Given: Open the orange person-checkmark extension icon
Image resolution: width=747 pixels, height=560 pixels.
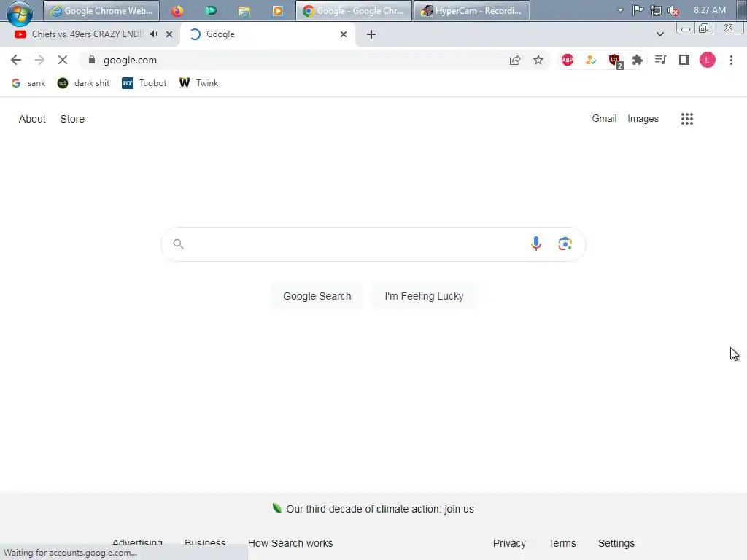Looking at the screenshot, I should click(591, 60).
